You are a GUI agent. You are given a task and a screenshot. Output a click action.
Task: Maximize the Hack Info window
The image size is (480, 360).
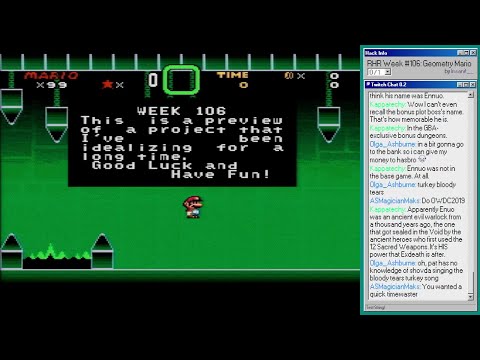pos(467,53)
